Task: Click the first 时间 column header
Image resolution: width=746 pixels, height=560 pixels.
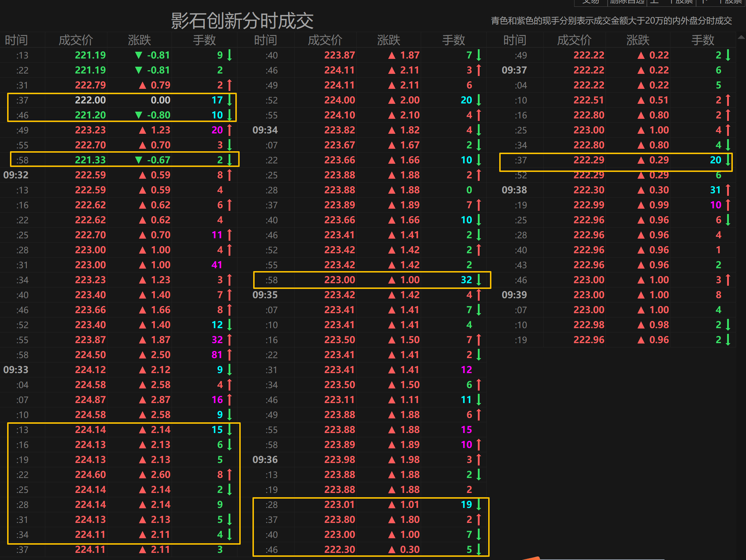Action: tap(16, 40)
